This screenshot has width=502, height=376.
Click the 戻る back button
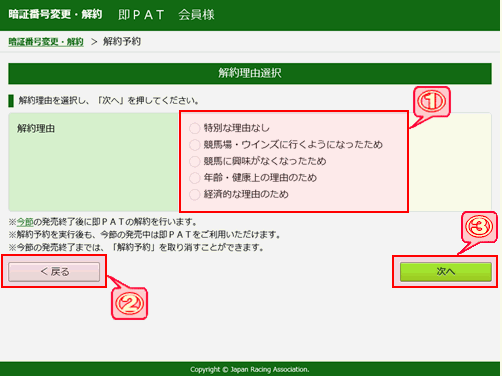click(54, 272)
